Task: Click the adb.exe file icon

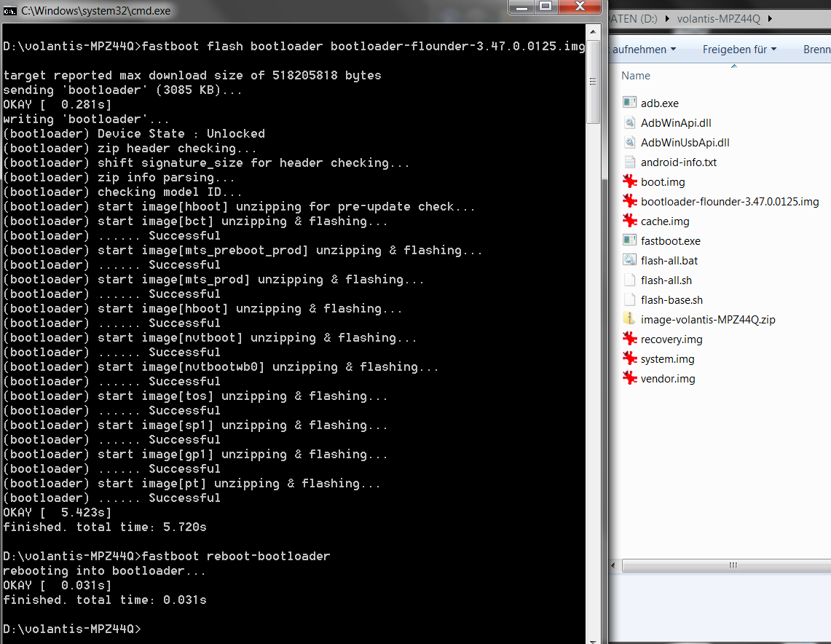Action: [630, 103]
